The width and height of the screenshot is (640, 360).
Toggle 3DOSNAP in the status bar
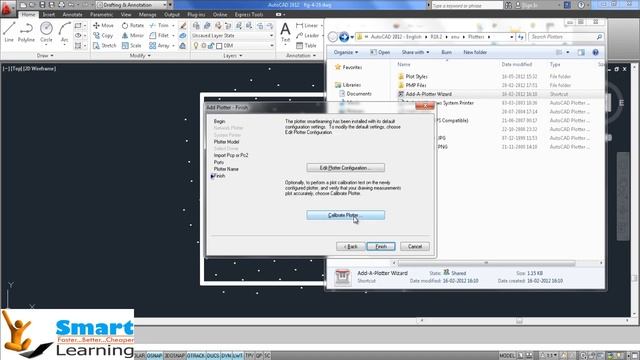pyautogui.click(x=174, y=356)
